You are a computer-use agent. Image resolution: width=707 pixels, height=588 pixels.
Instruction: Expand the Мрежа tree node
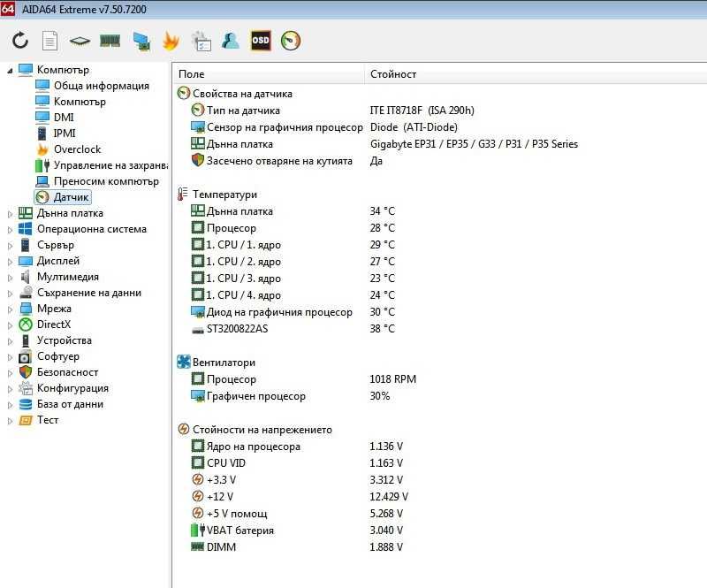point(10,309)
